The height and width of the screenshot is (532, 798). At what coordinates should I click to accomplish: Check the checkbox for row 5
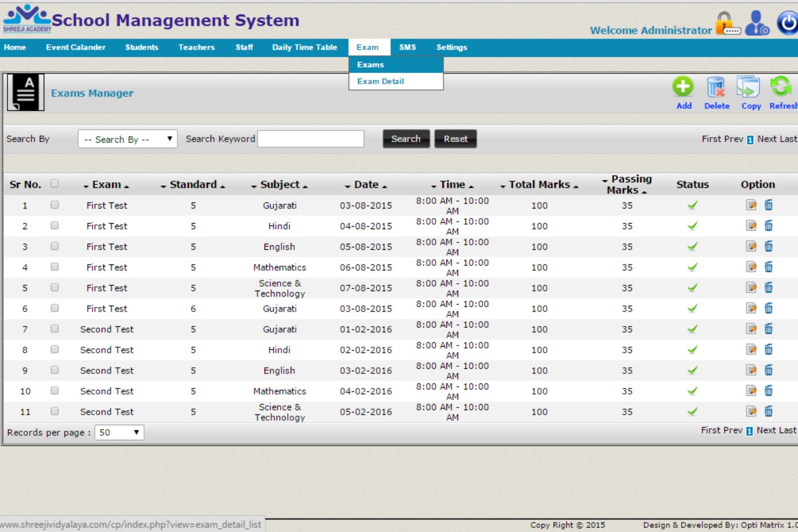click(54, 287)
